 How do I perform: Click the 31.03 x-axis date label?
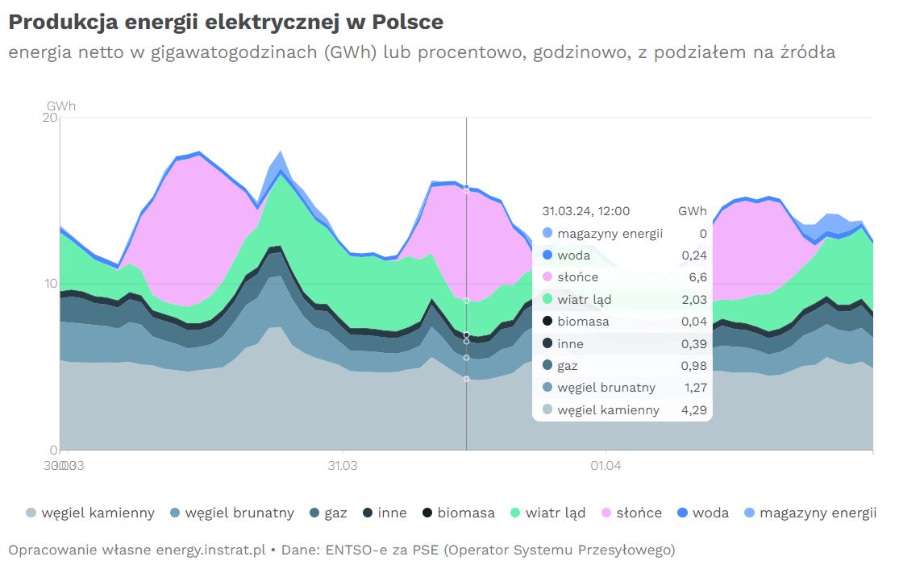(x=343, y=466)
